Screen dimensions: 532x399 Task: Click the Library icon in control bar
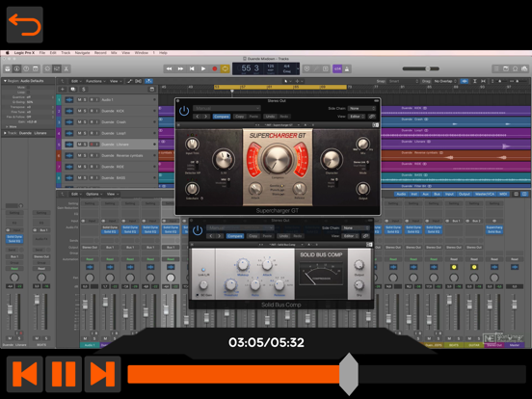pyautogui.click(x=8, y=68)
